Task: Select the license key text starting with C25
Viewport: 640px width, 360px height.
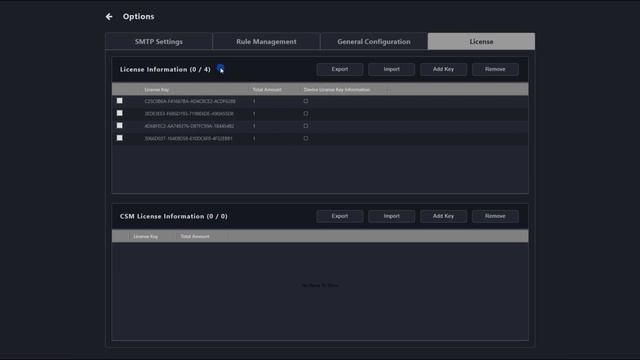Action: (x=190, y=101)
